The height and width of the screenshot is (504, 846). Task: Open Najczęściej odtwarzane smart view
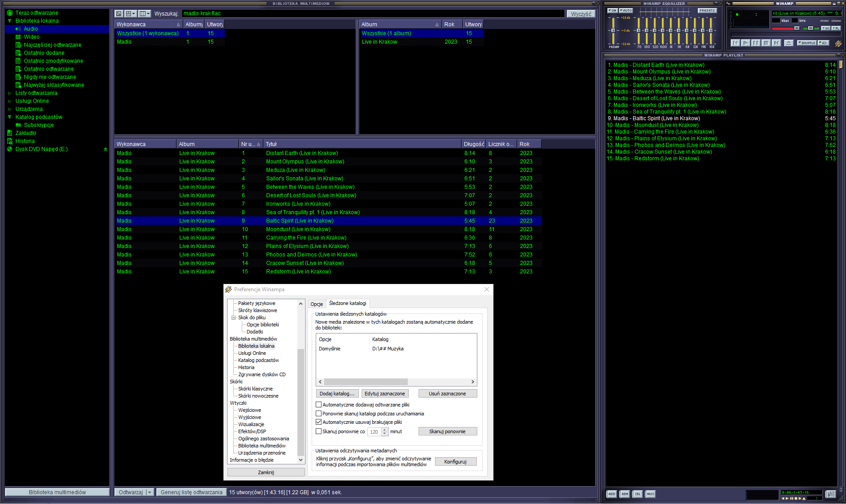[53, 45]
